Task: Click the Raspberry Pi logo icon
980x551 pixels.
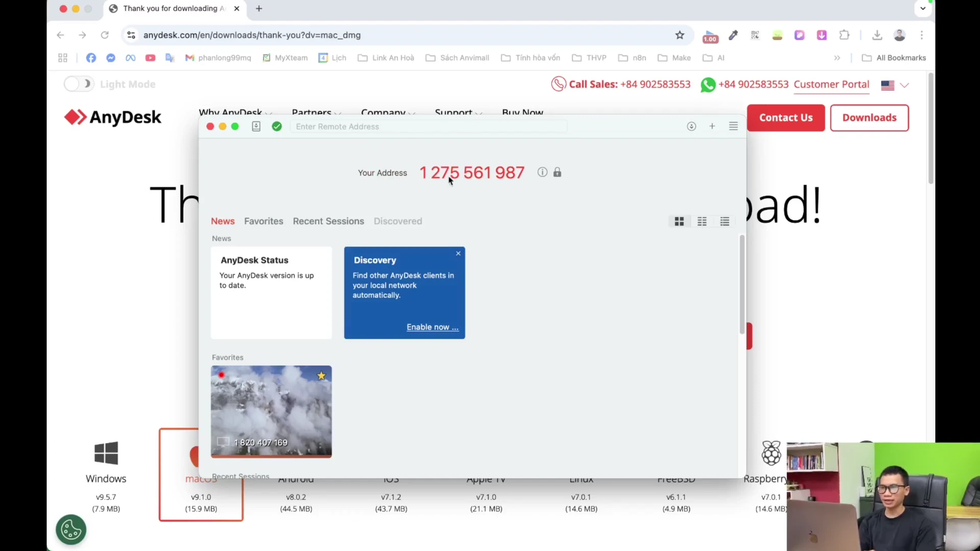Action: click(771, 453)
